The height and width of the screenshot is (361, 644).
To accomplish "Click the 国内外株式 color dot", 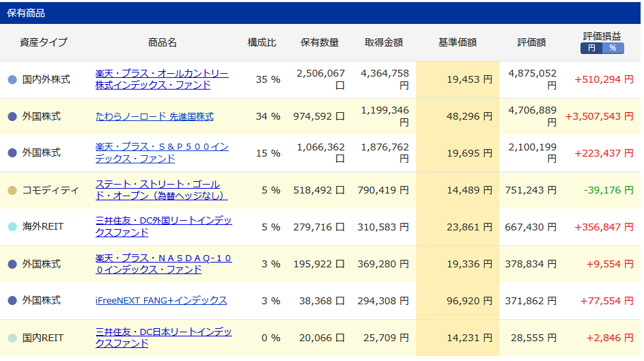I will [x=12, y=80].
